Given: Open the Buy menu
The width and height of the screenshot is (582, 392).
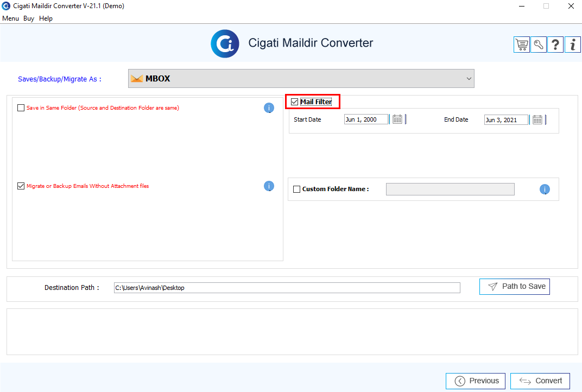Looking at the screenshot, I should click(29, 18).
